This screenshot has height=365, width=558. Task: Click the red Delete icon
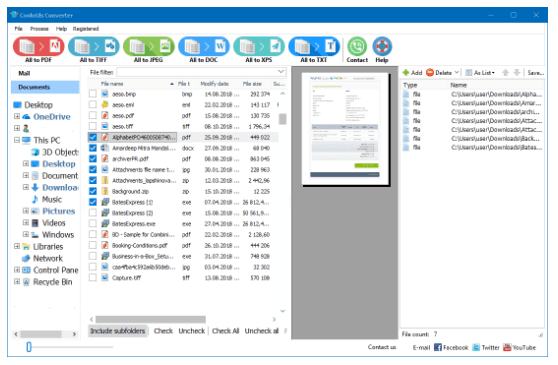click(430, 73)
